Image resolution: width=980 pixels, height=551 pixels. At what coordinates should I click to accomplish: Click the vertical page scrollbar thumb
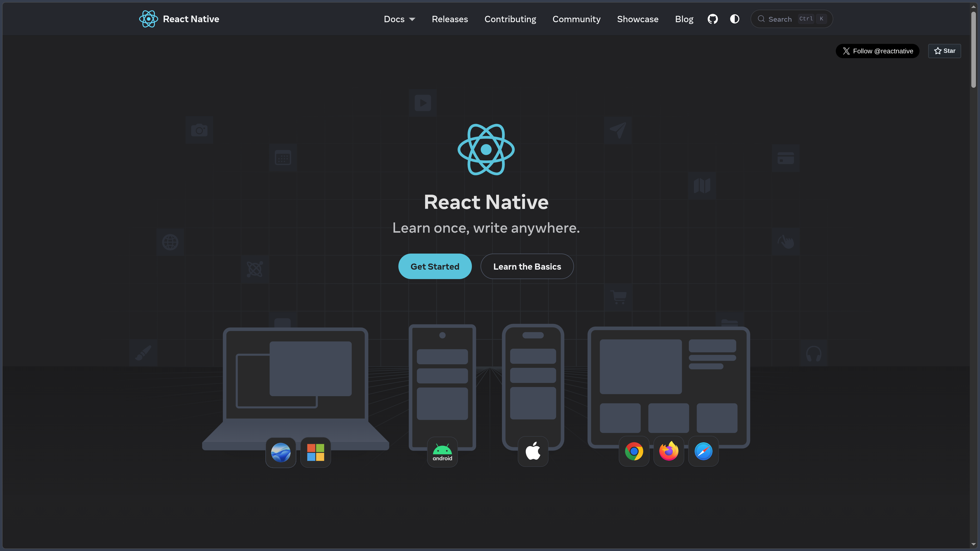click(x=974, y=49)
